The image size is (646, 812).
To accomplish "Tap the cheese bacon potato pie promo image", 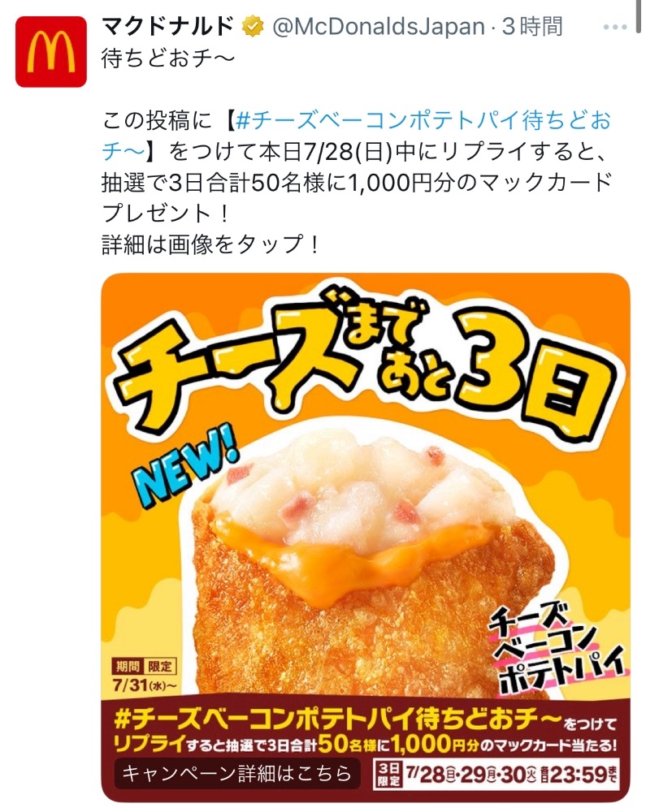I will [366, 538].
